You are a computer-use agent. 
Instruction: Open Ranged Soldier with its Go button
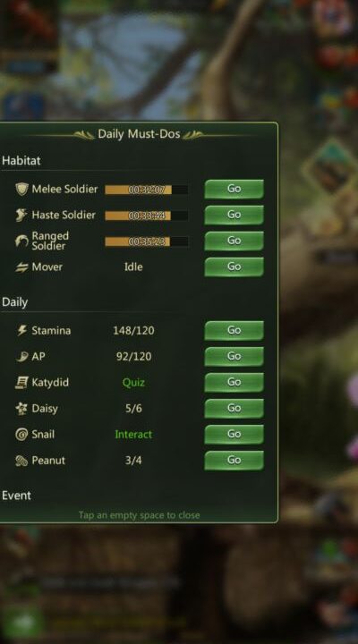234,241
